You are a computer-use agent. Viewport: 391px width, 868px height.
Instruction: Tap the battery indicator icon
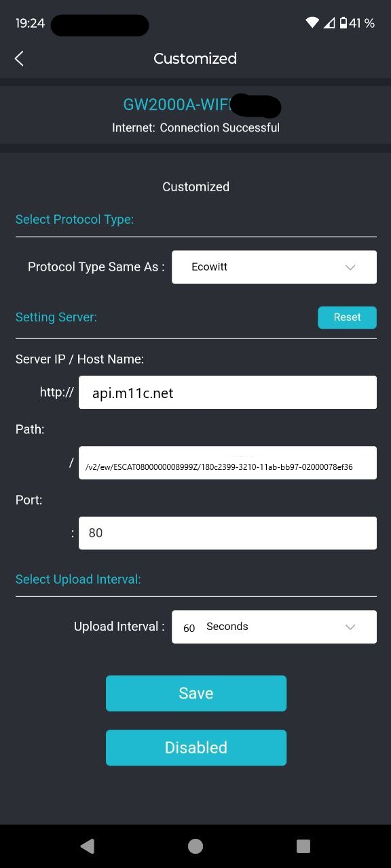pos(343,23)
